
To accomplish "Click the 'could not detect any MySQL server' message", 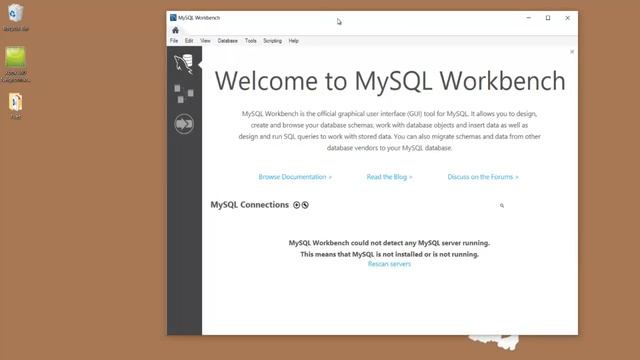I will pos(389,243).
